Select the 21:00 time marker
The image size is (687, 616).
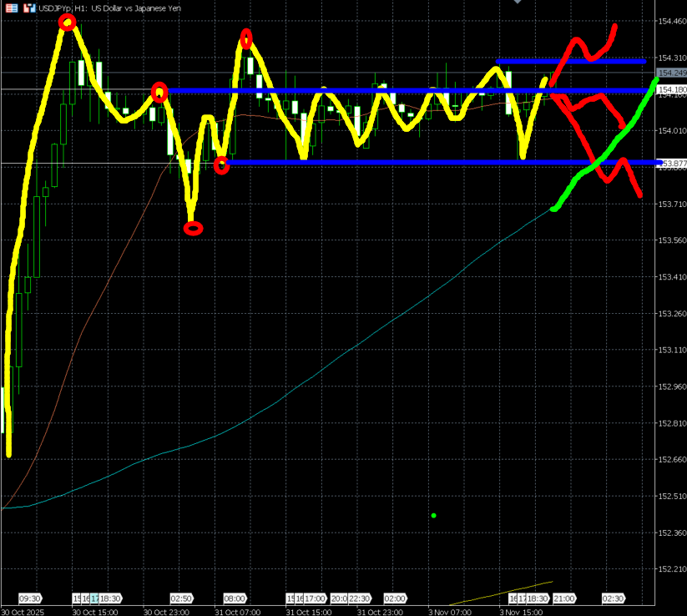[x=563, y=598]
